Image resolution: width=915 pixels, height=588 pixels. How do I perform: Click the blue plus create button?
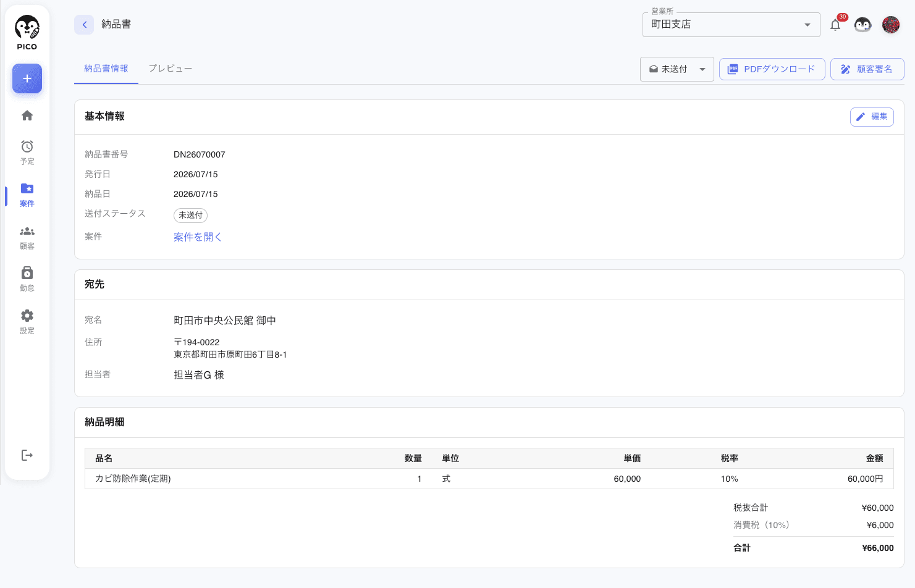(27, 78)
